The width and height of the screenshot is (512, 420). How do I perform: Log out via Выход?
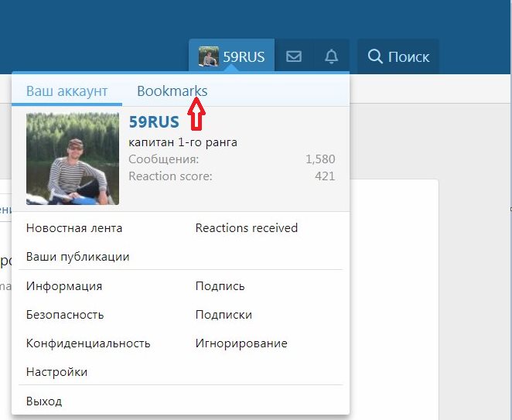pyautogui.click(x=44, y=401)
